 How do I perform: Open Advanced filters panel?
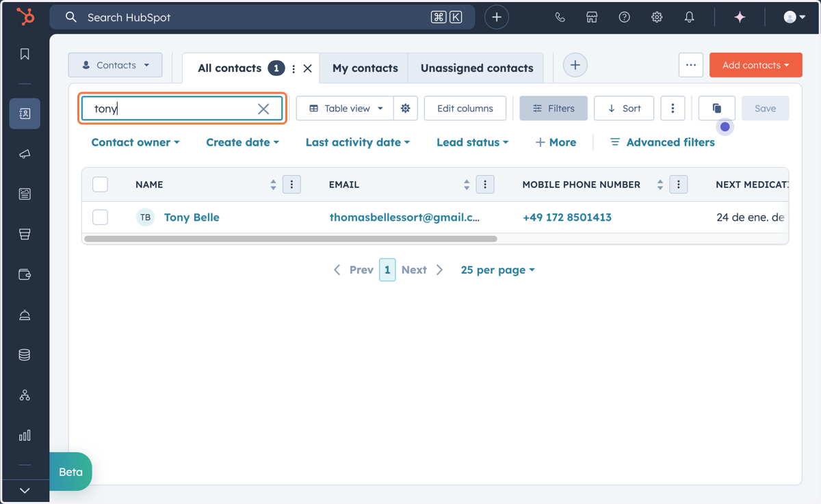click(662, 142)
